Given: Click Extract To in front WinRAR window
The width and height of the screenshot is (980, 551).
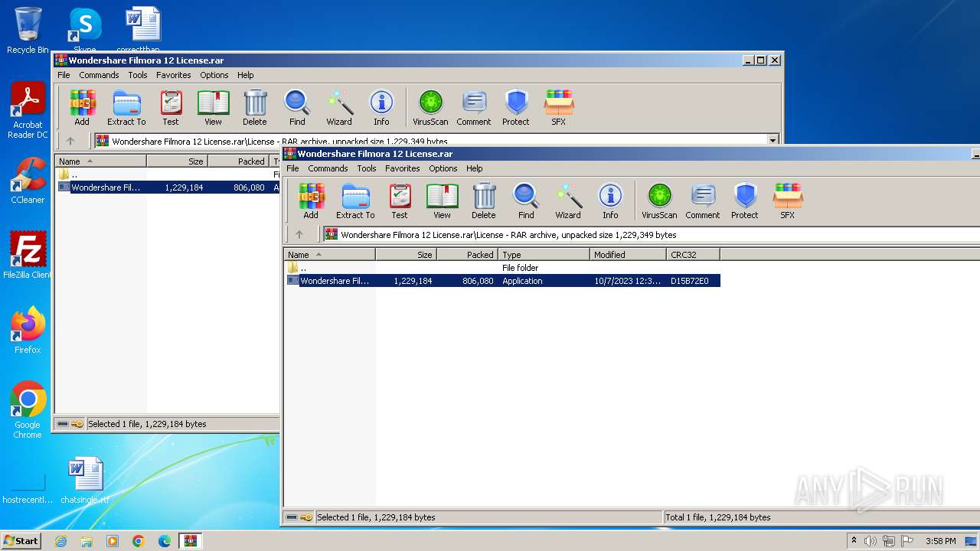Looking at the screenshot, I should pyautogui.click(x=355, y=201).
